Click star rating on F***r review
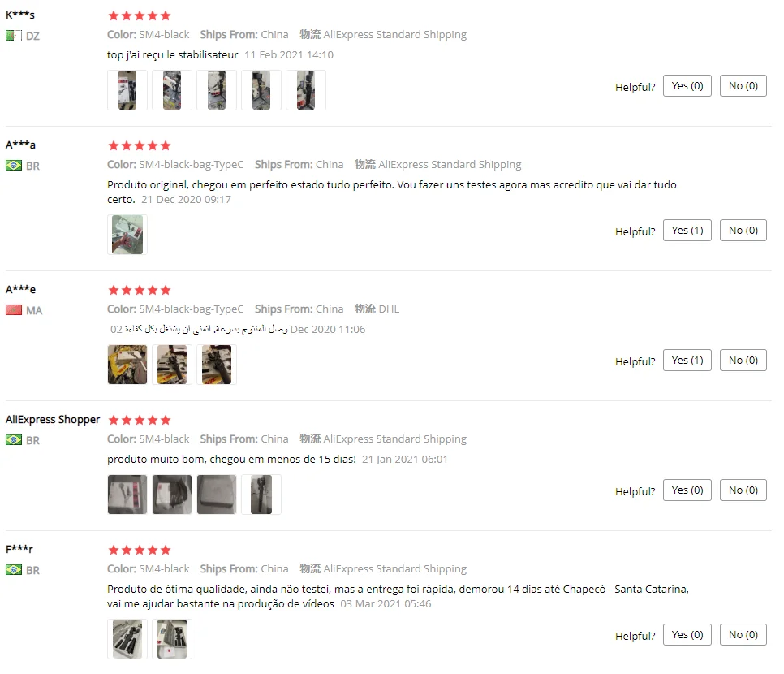Screen dimensions: 784x674 point(140,550)
